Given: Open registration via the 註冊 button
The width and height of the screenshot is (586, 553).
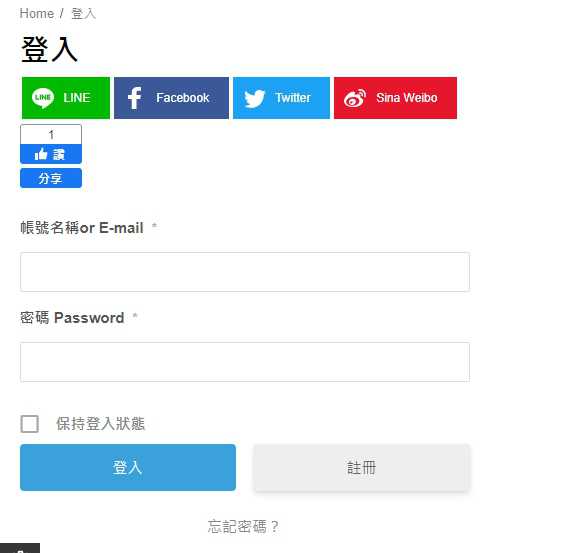Looking at the screenshot, I should pos(361,467).
